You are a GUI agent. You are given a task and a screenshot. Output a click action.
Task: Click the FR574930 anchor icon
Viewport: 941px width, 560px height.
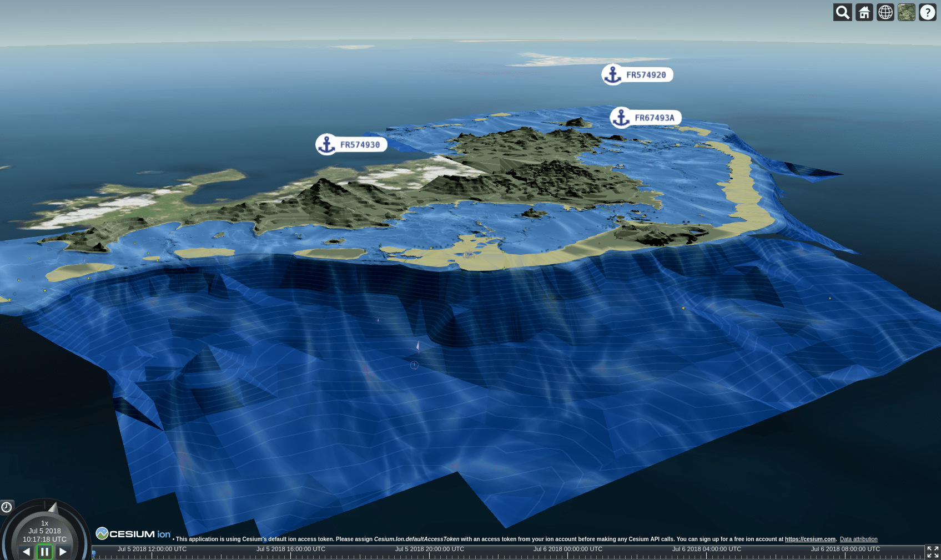click(x=327, y=144)
